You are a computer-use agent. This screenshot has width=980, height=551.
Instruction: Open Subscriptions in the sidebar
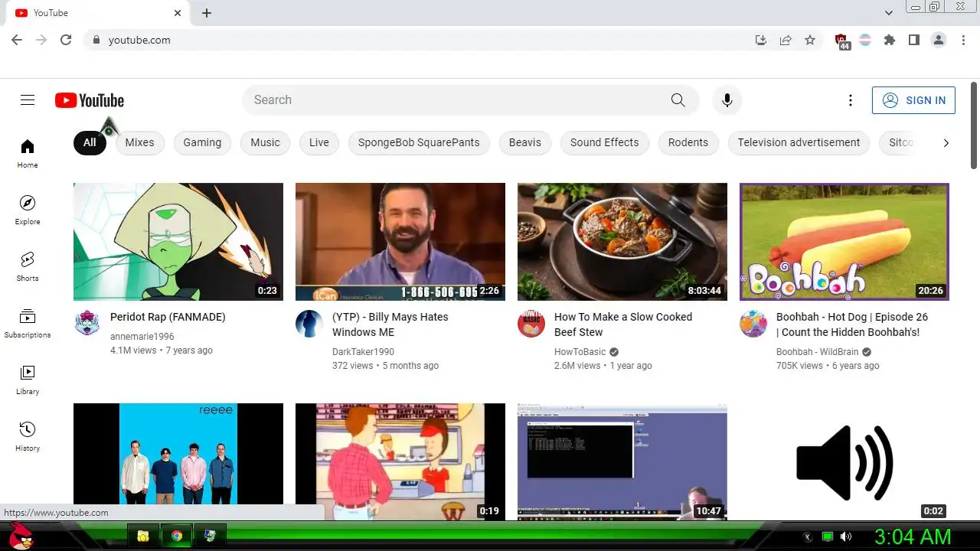pyautogui.click(x=28, y=323)
